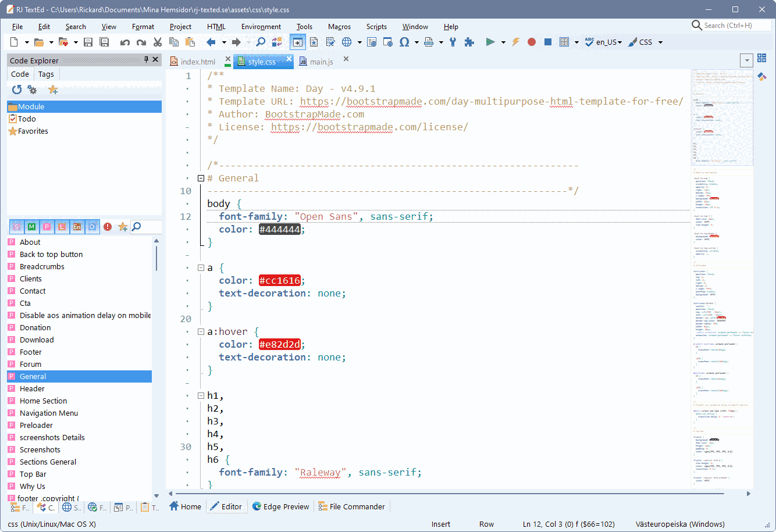Collapse the a:hover rule fold marker
This screenshot has width=776, height=532.
click(x=201, y=332)
